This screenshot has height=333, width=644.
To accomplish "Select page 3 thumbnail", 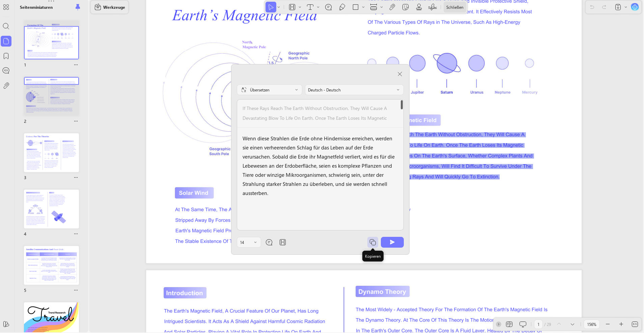I will point(51,152).
